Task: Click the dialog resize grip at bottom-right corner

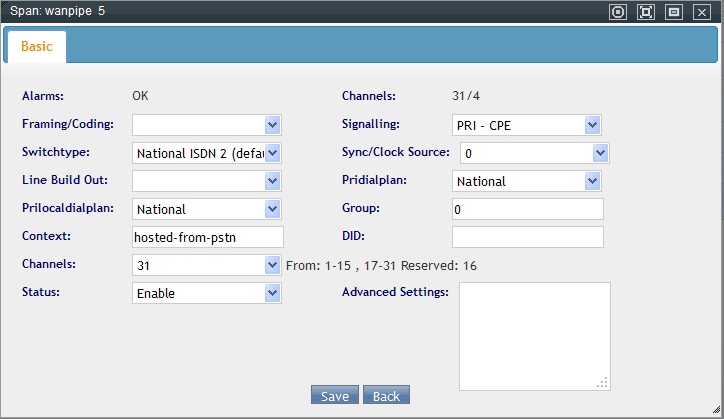Action: 715,410
